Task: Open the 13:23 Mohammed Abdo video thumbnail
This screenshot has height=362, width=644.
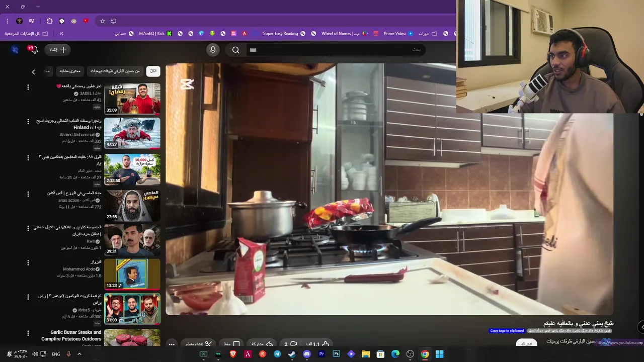Action: pyautogui.click(x=132, y=274)
